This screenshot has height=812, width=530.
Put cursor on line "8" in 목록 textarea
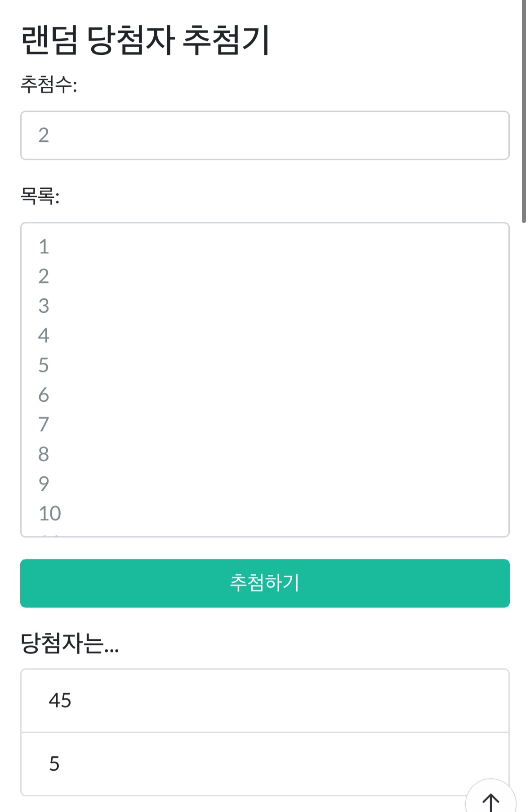[44, 454]
